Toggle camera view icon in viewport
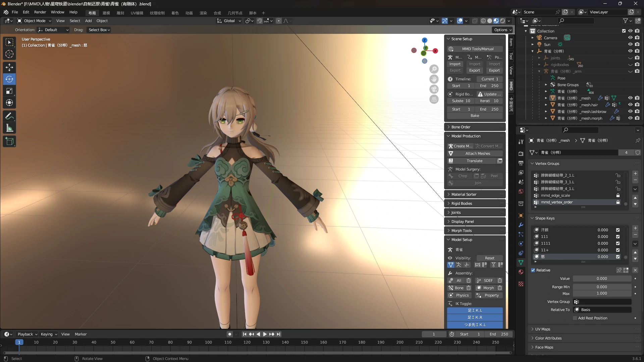Viewport: 644px width, 362px height. point(434,89)
